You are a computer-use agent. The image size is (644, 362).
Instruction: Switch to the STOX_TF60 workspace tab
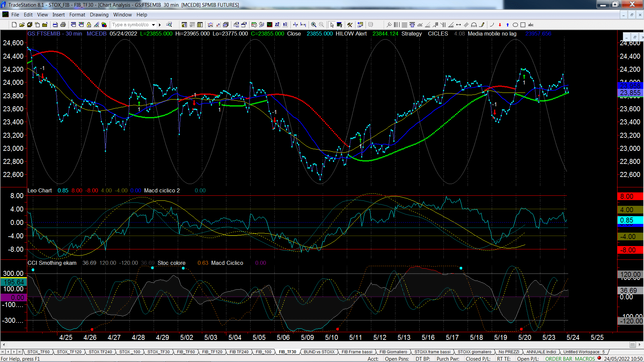pyautogui.click(x=38, y=352)
